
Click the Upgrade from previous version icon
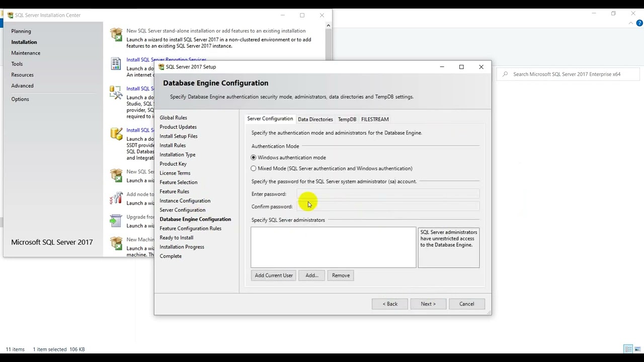pos(116,221)
